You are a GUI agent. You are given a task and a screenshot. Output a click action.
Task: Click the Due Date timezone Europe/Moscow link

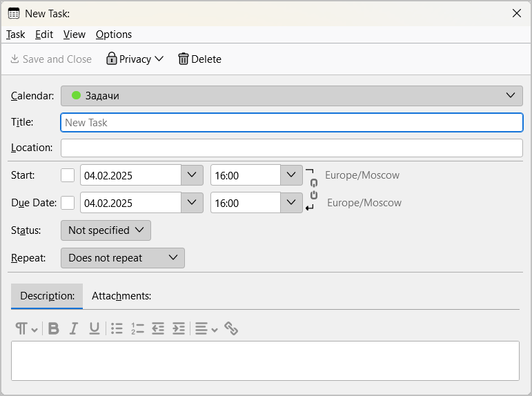tap(364, 203)
